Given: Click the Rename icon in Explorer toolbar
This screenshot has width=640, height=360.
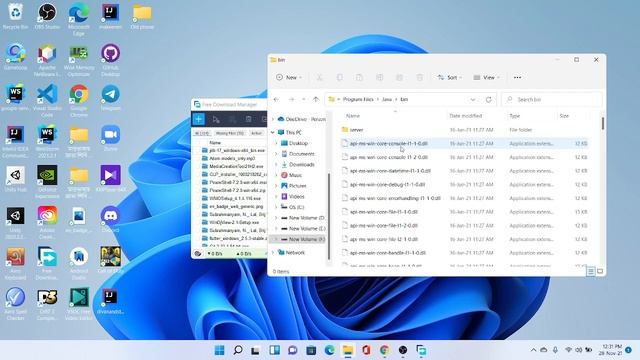Looking at the screenshot, I should click(380, 77).
